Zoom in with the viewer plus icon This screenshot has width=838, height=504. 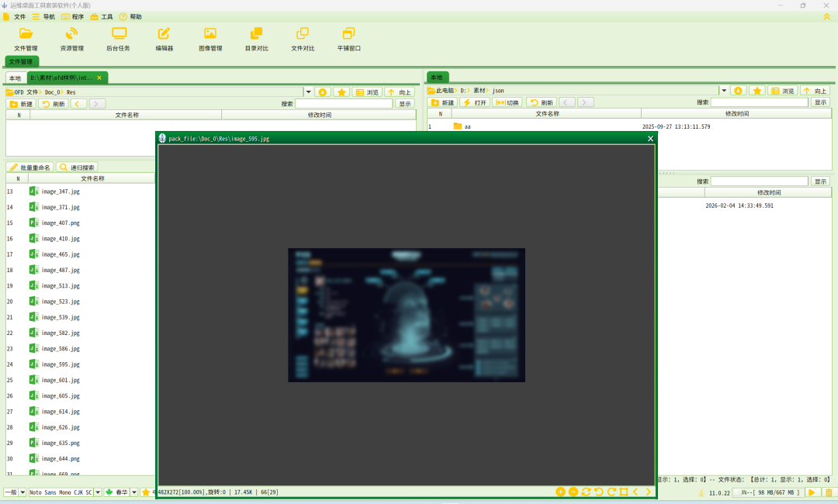(x=560, y=492)
